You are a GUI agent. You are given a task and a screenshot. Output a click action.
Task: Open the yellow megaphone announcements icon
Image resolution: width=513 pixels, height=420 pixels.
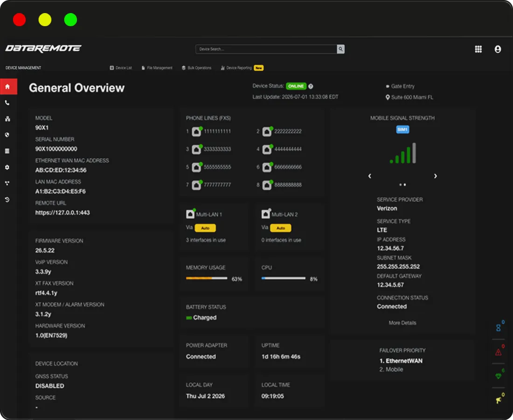pos(499,400)
